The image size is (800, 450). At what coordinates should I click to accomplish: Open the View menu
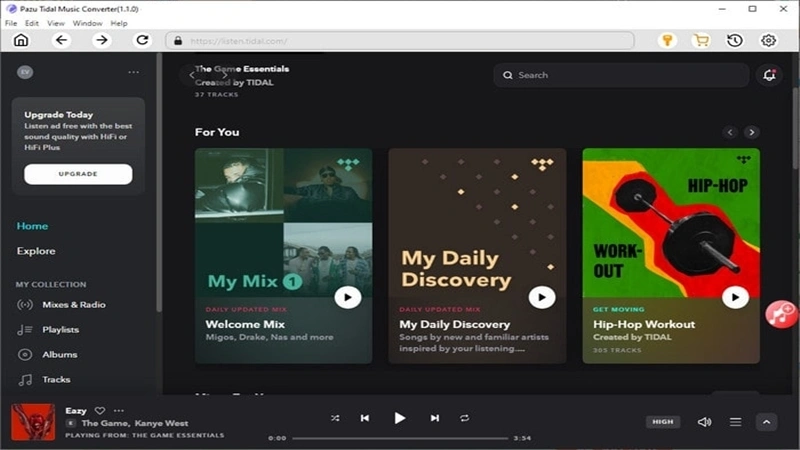pyautogui.click(x=56, y=23)
